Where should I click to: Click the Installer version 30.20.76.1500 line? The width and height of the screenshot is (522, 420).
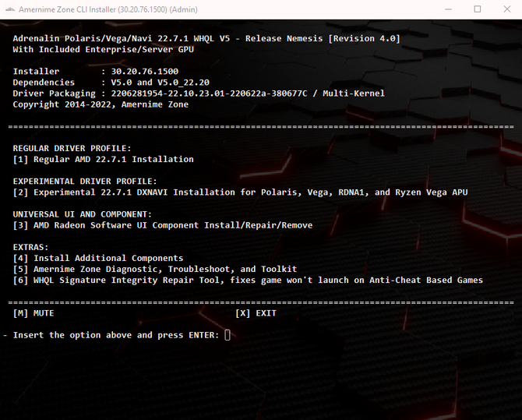coord(96,71)
